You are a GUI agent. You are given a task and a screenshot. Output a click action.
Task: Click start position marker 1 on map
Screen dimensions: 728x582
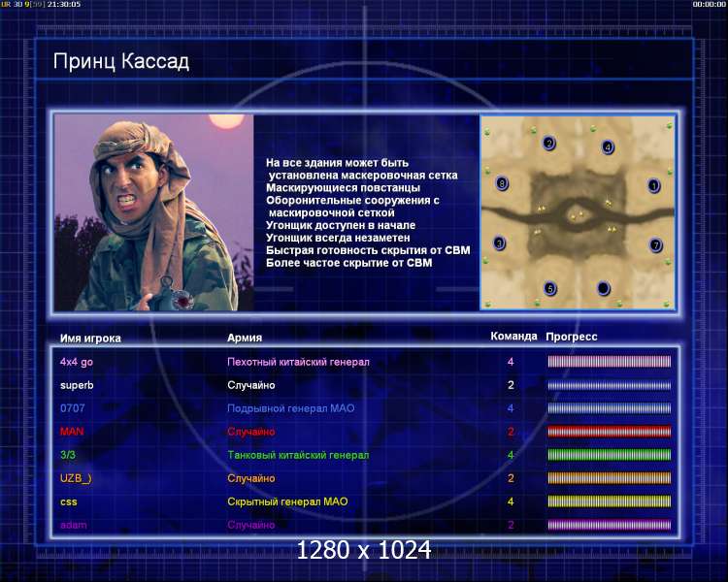pyautogui.click(x=653, y=184)
